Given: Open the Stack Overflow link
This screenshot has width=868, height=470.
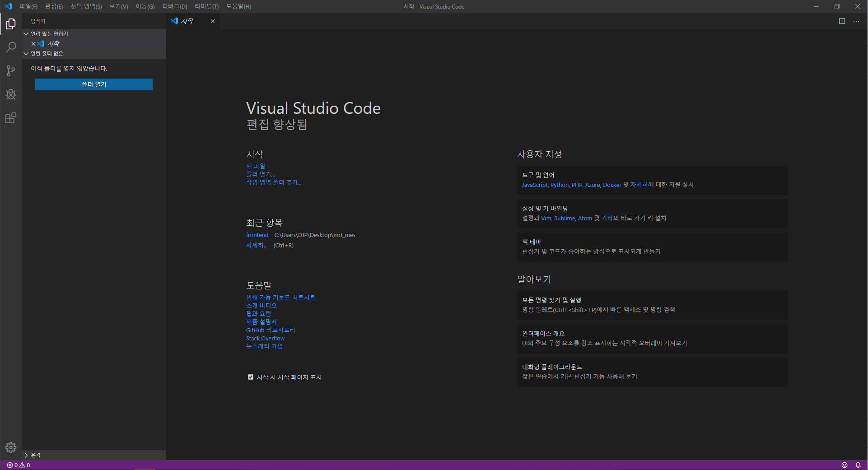Looking at the screenshot, I should point(265,338).
